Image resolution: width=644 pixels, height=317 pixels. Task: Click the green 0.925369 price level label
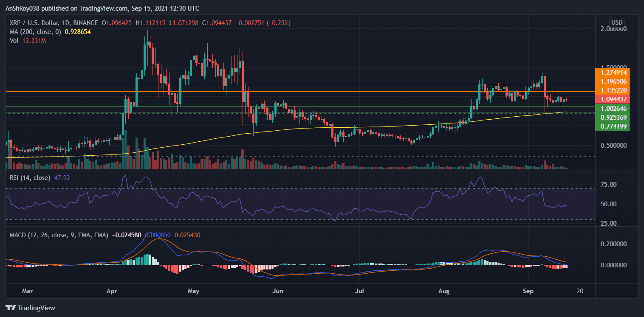613,116
